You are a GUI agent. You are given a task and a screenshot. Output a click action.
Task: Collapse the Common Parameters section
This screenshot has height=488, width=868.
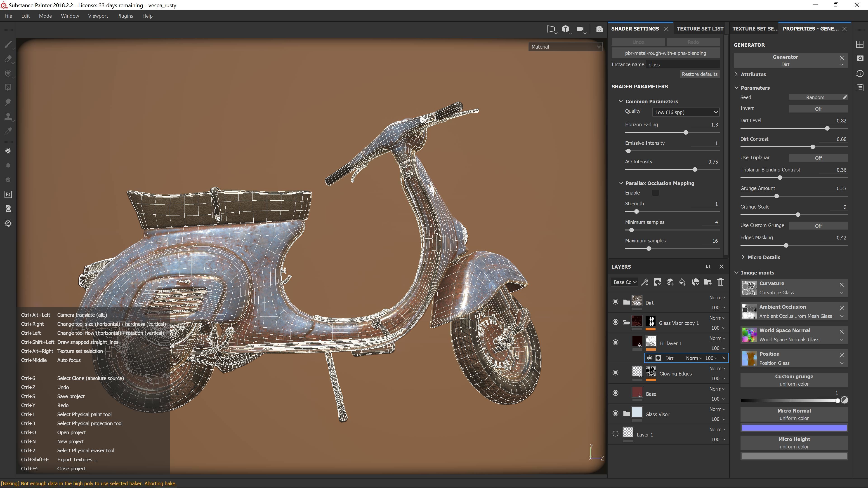click(x=621, y=101)
